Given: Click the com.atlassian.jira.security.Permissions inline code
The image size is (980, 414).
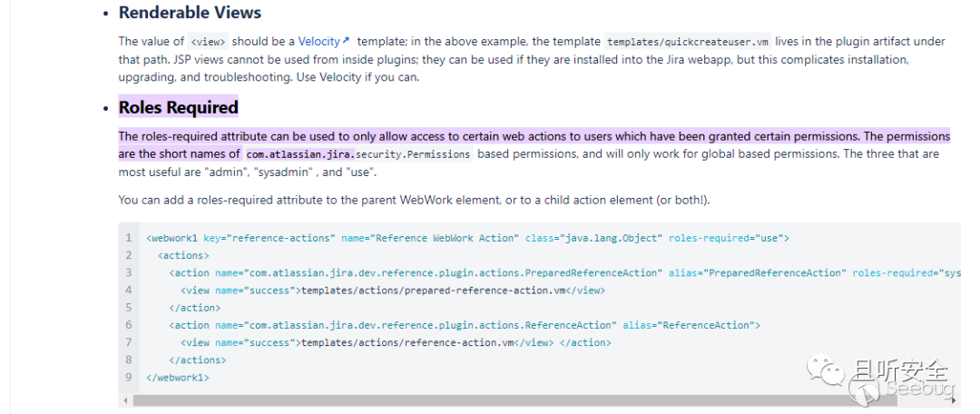Looking at the screenshot, I should [x=358, y=154].
